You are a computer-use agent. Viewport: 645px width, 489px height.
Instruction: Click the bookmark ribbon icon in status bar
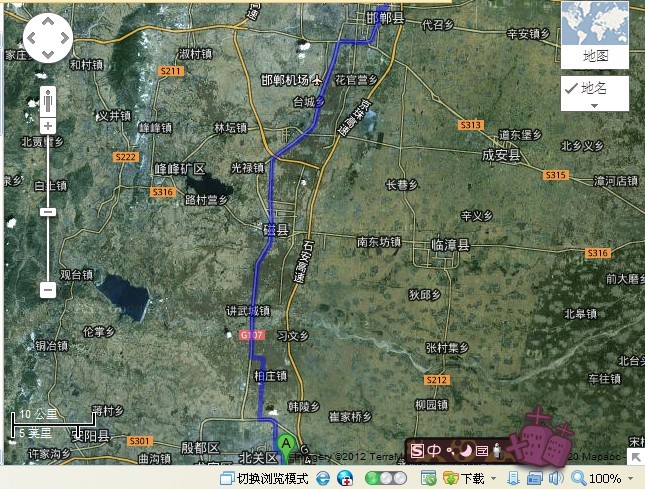[513, 478]
